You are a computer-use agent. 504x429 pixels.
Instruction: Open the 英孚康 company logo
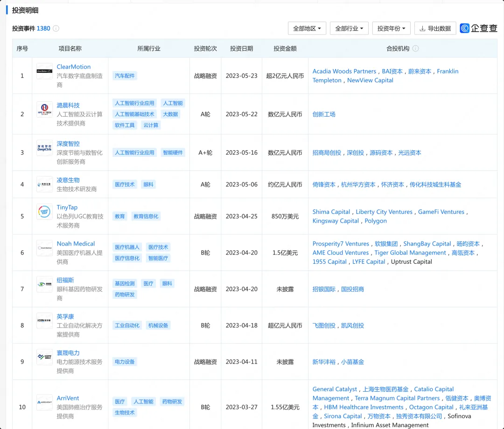point(44,321)
